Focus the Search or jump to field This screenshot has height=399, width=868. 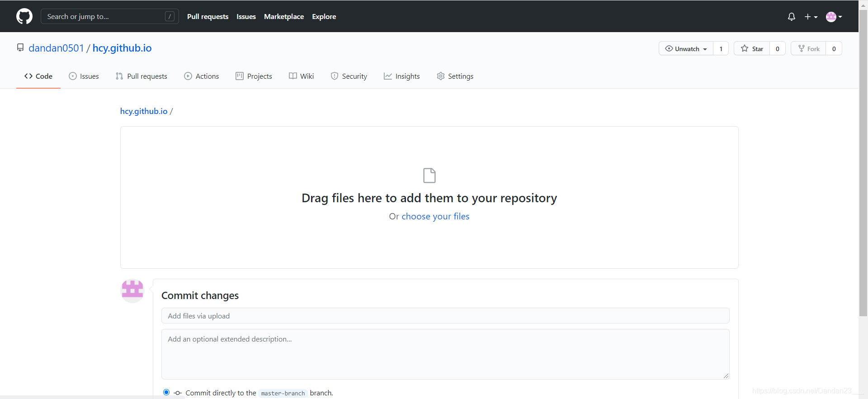click(110, 16)
